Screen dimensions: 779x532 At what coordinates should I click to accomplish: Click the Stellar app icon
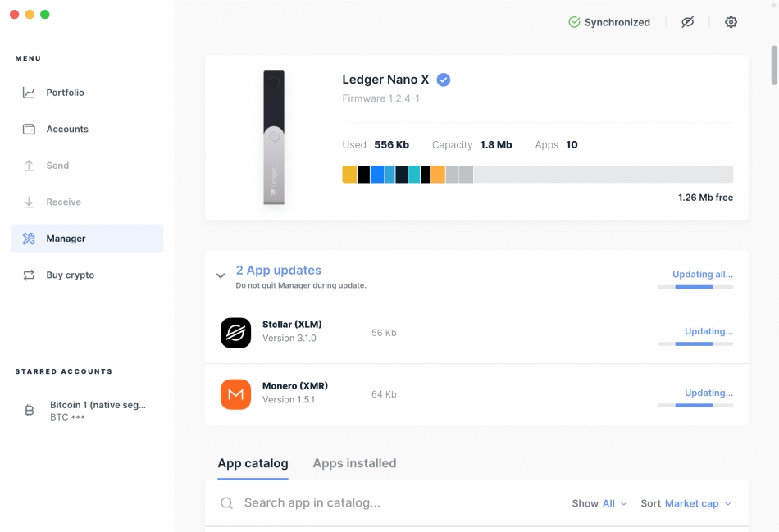click(235, 333)
